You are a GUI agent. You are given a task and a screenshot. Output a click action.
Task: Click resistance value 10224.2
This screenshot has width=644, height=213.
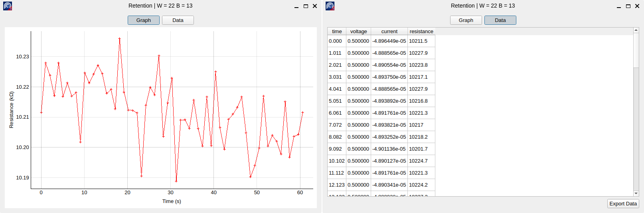click(421, 185)
